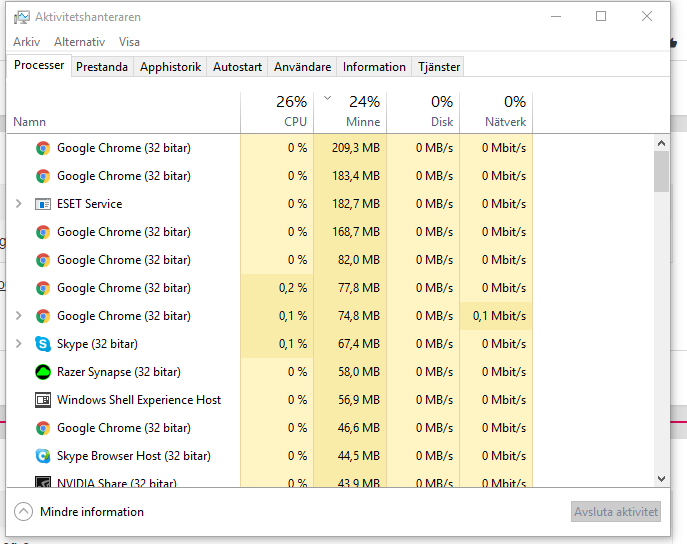Sort by the Disk column header
The height and width of the screenshot is (544, 687).
pos(423,112)
